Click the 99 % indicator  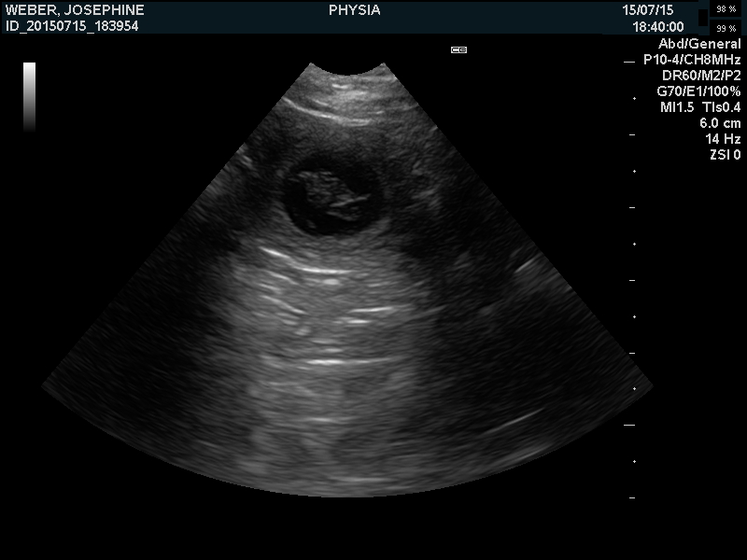pos(726,29)
